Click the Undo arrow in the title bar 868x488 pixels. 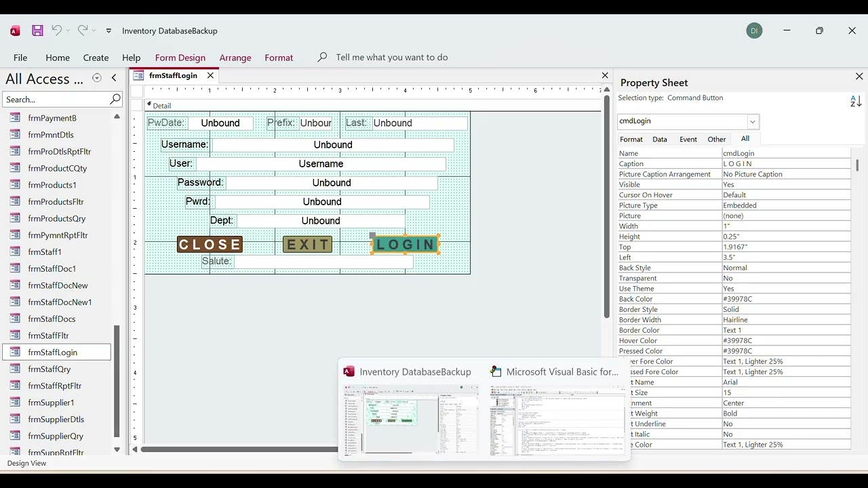(56, 30)
